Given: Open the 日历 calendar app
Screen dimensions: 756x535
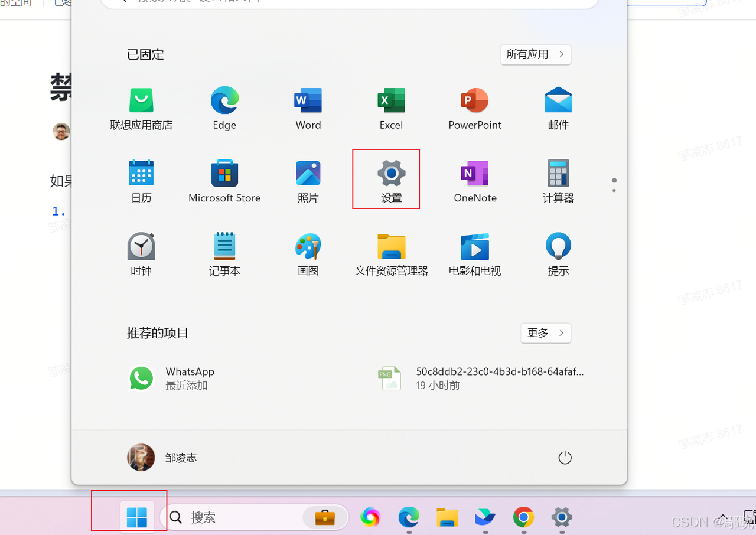Looking at the screenshot, I should click(x=141, y=182).
